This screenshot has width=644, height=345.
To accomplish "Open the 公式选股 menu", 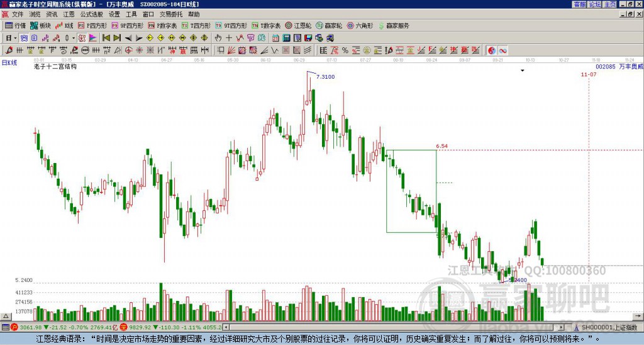I will pos(92,14).
